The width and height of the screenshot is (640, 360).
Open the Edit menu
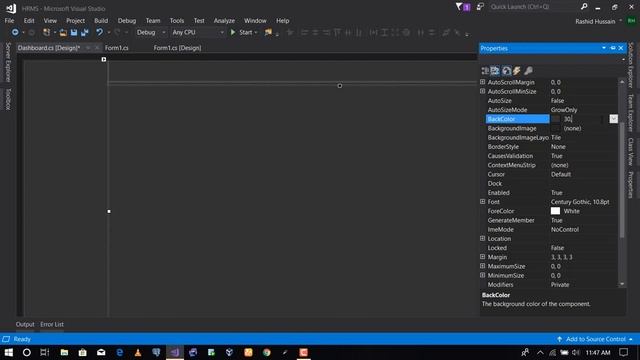coord(29,20)
